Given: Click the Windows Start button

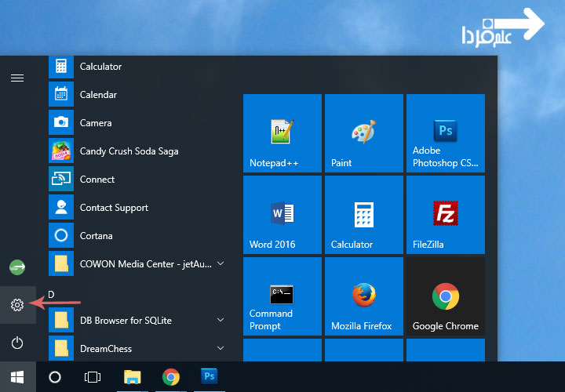Looking at the screenshot, I should pos(17,377).
